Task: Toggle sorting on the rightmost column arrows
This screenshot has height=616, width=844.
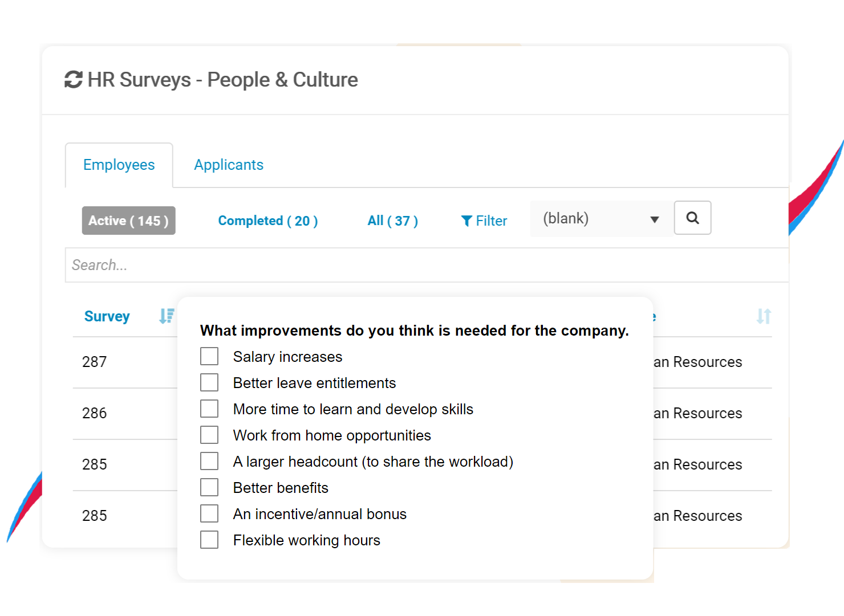Action: (x=764, y=316)
